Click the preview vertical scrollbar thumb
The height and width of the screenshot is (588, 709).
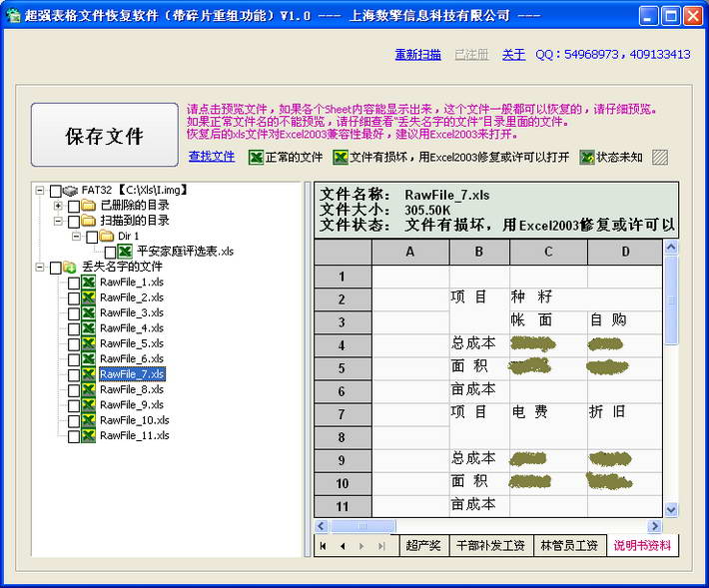671,300
